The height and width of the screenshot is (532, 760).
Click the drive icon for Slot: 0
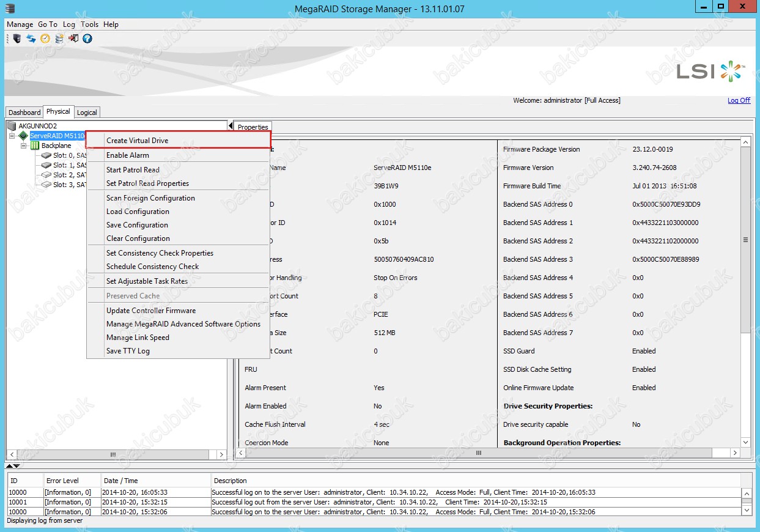(46, 155)
